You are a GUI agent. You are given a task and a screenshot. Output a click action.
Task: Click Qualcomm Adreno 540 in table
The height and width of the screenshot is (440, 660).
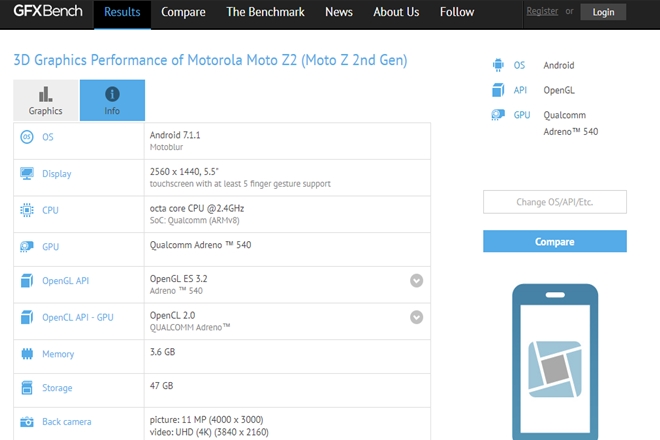click(200, 245)
